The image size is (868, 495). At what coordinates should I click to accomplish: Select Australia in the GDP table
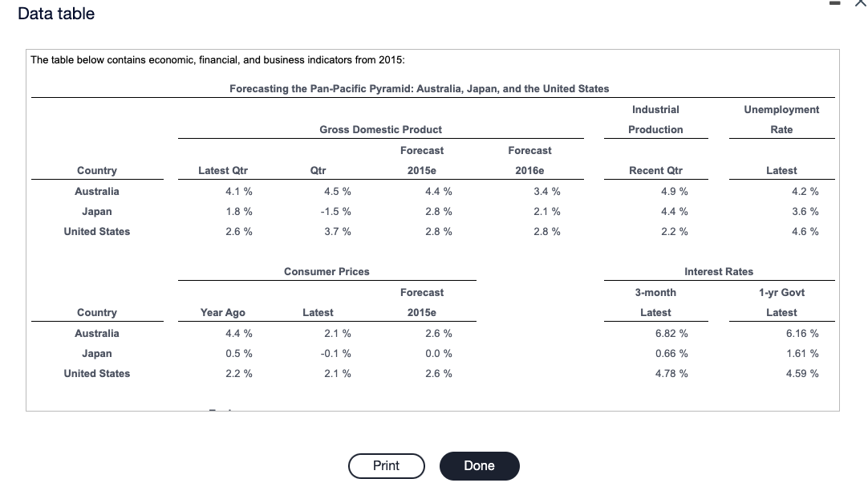(96, 191)
